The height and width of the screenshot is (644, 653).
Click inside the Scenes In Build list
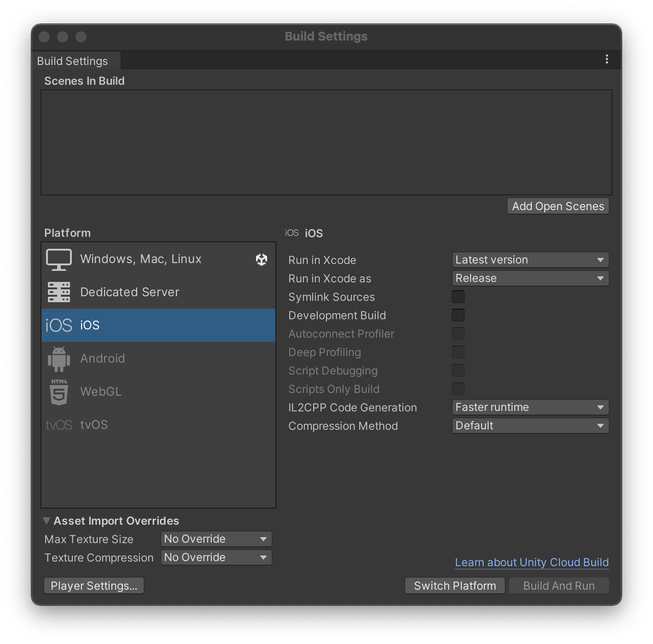pyautogui.click(x=326, y=142)
